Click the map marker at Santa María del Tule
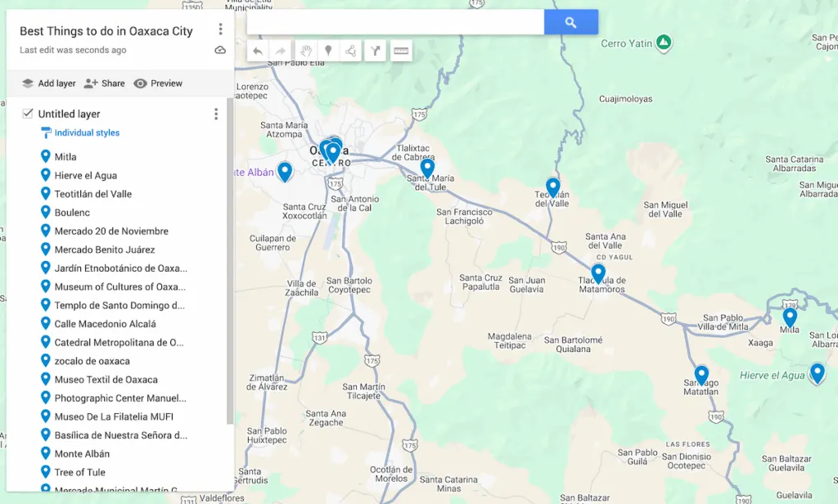This screenshot has height=504, width=838. [427, 169]
